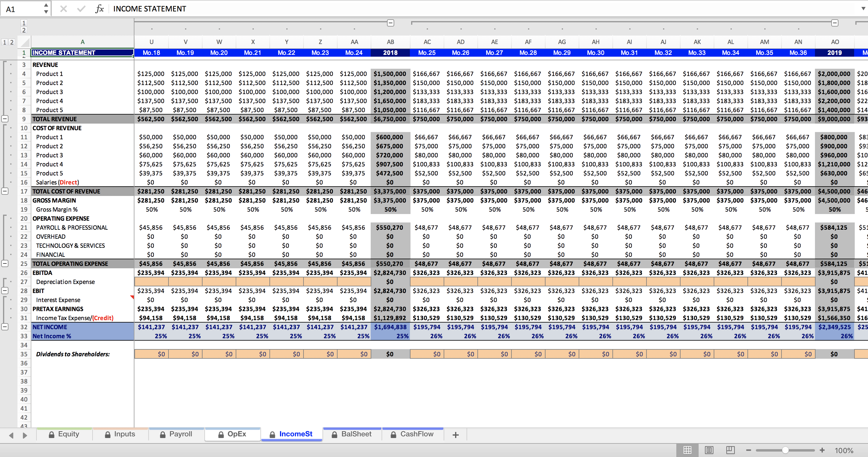Click the zoom out minus button
The height and width of the screenshot is (457, 868).
(x=748, y=450)
